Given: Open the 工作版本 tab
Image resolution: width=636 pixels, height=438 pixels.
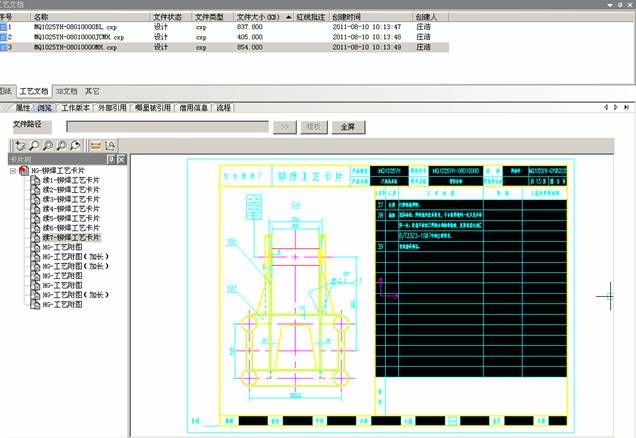Looking at the screenshot, I should (x=75, y=107).
